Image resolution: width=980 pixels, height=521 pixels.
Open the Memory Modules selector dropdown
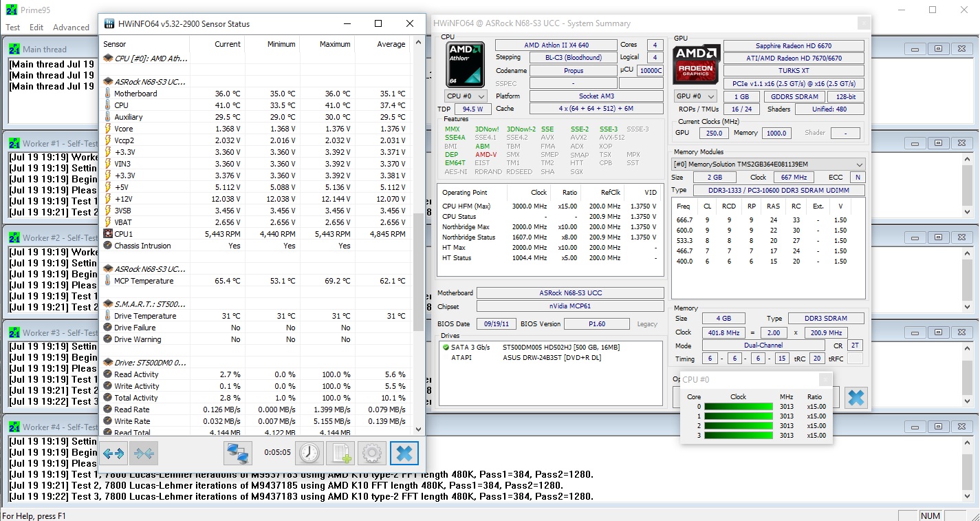coord(768,164)
